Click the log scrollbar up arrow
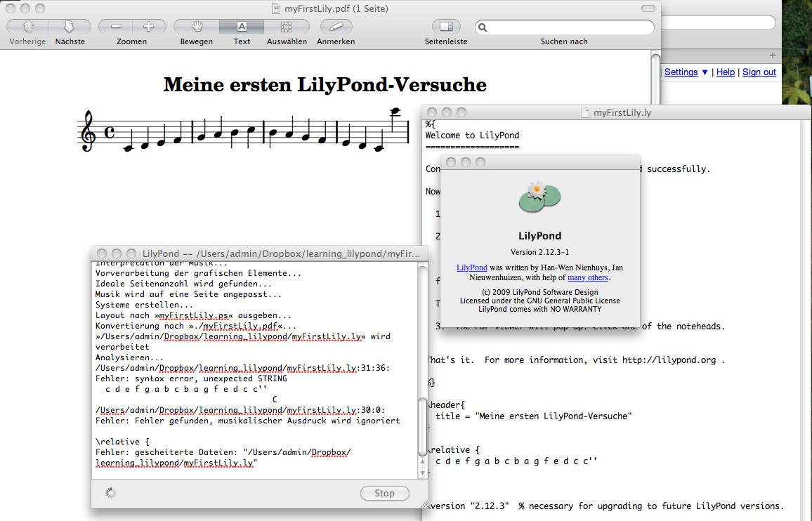 coord(423,462)
